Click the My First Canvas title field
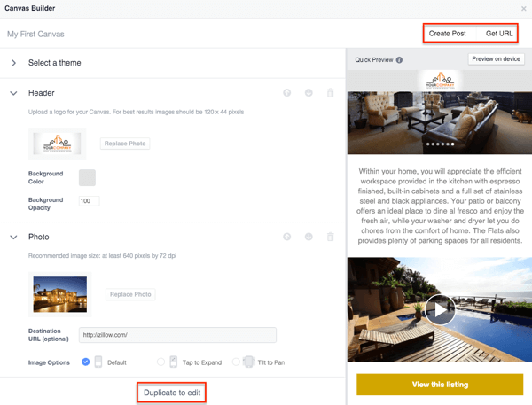 point(35,34)
